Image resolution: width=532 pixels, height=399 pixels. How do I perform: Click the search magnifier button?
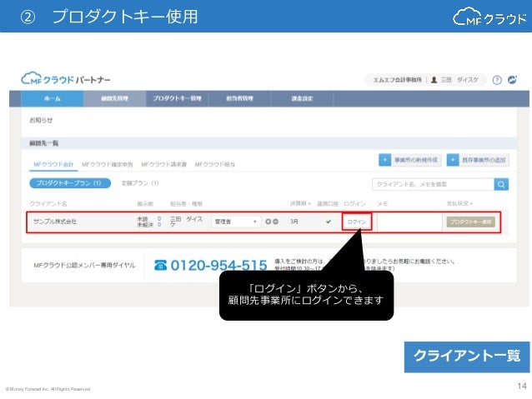[x=501, y=184]
